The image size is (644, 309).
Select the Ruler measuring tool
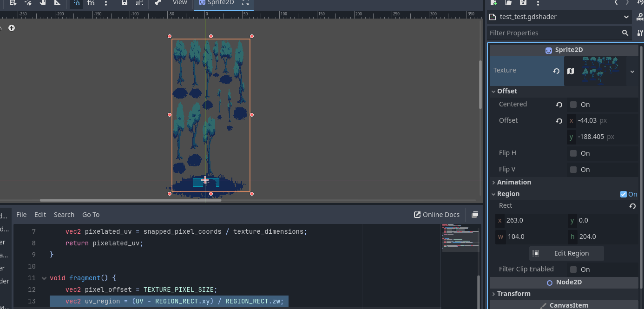[x=58, y=2]
